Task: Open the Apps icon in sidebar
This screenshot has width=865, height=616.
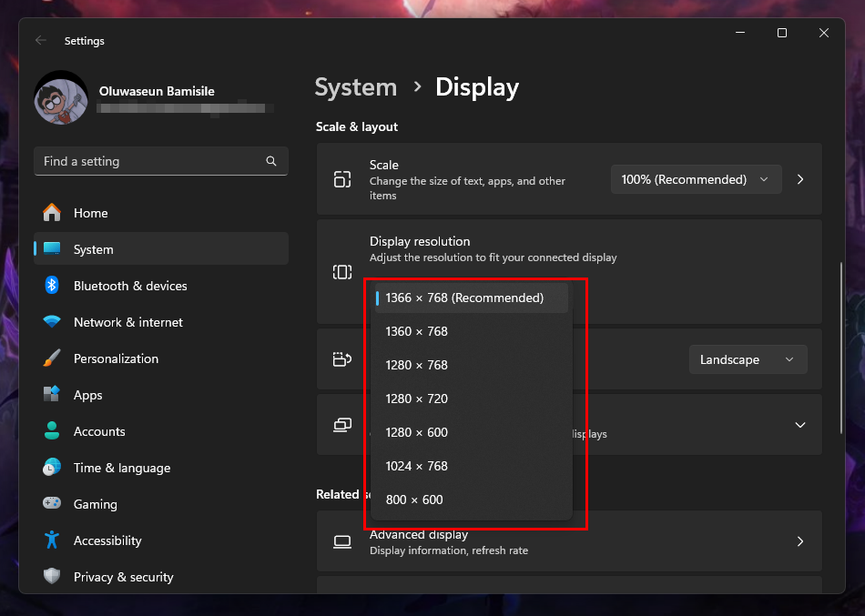Action: (x=52, y=395)
